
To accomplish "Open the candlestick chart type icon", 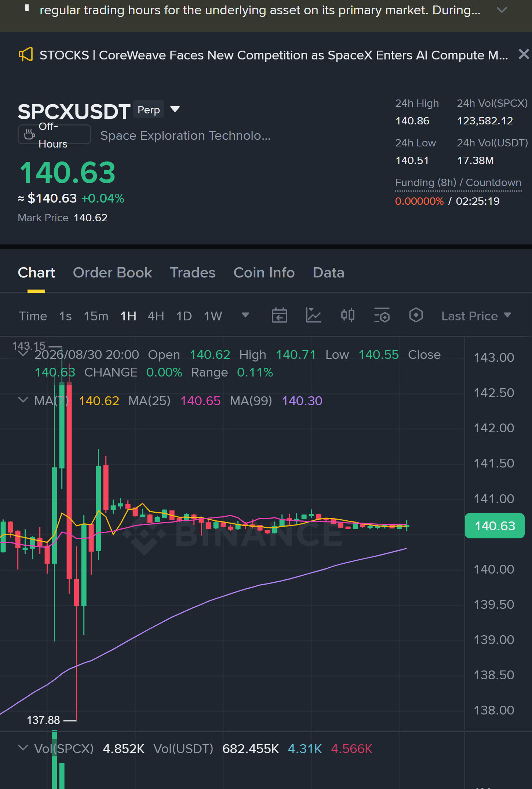I will click(348, 315).
